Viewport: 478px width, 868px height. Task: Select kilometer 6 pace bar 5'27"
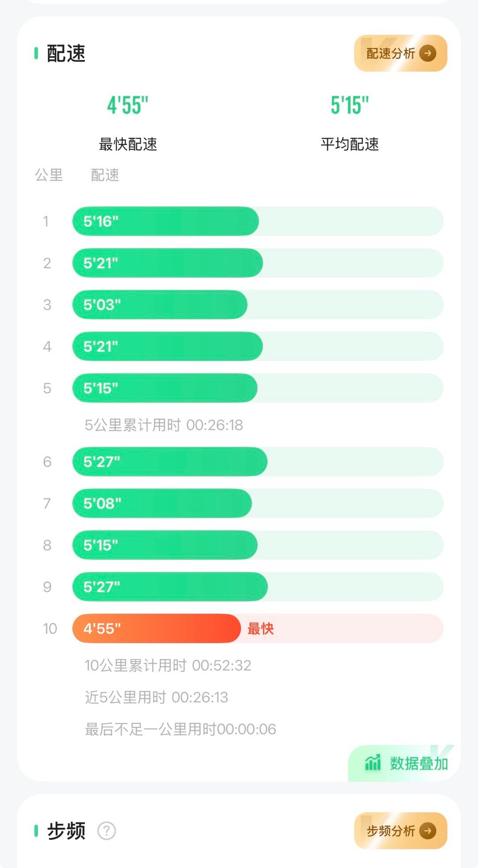pyautogui.click(x=258, y=461)
